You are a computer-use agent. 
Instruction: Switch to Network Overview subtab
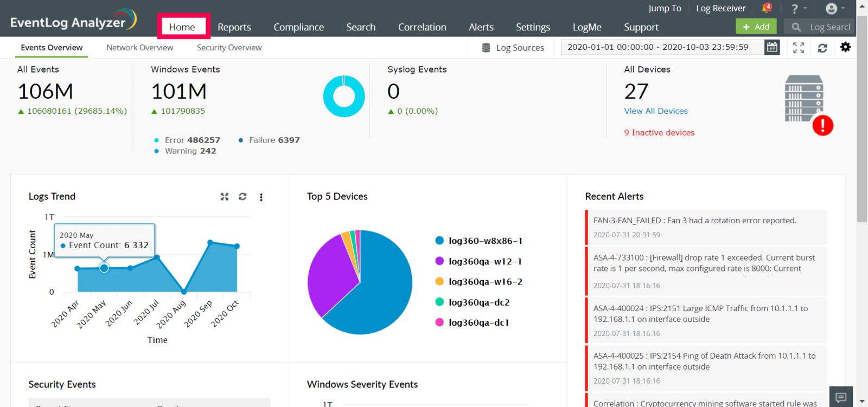(140, 48)
